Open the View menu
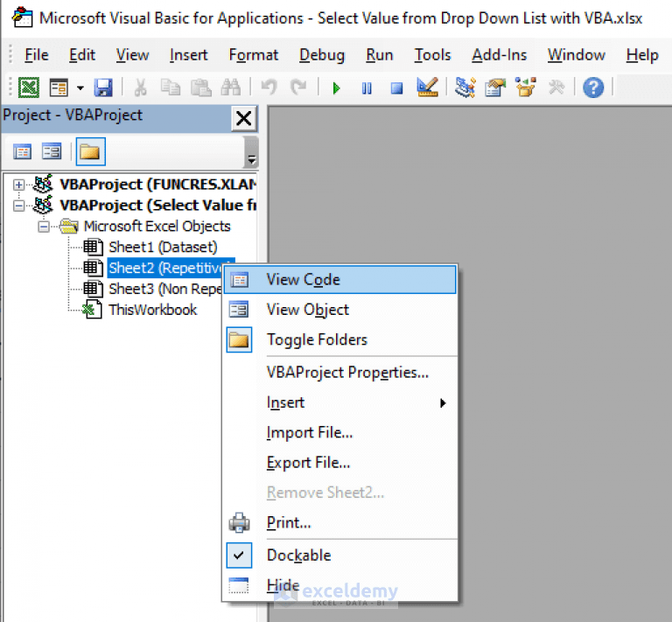Viewport: 672px width, 622px height. (x=132, y=55)
